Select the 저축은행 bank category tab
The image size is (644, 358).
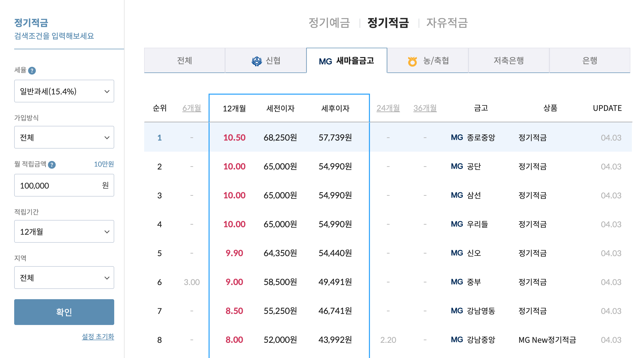click(x=508, y=61)
